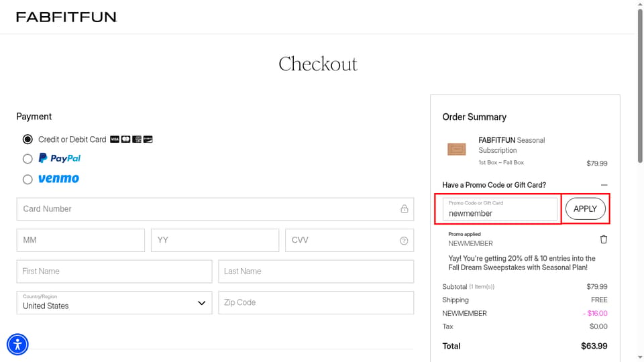Click the page vertical scrollbar thumb
The width and height of the screenshot is (644, 362).
pos(640,86)
